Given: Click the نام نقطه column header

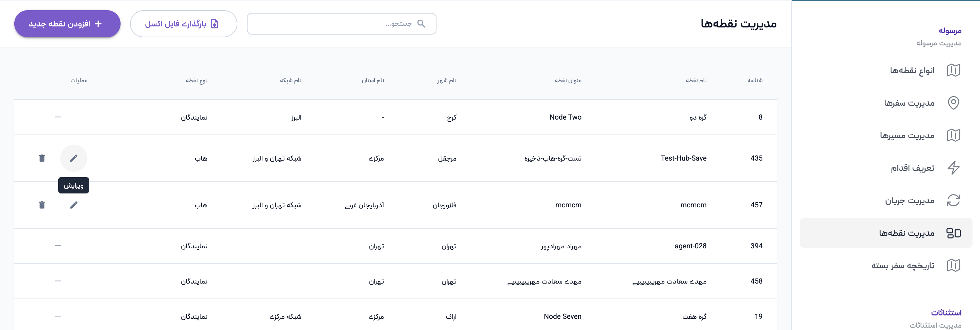Looking at the screenshot, I should (x=696, y=80).
